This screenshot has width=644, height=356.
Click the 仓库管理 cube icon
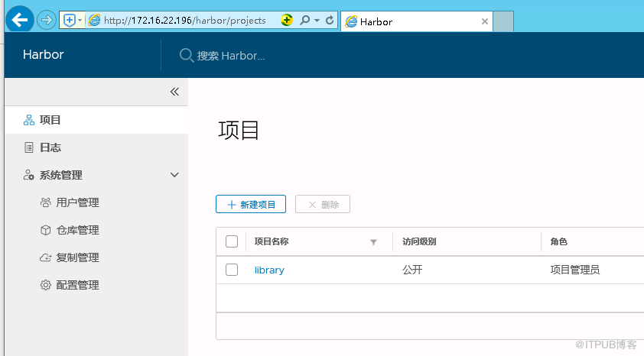point(46,230)
